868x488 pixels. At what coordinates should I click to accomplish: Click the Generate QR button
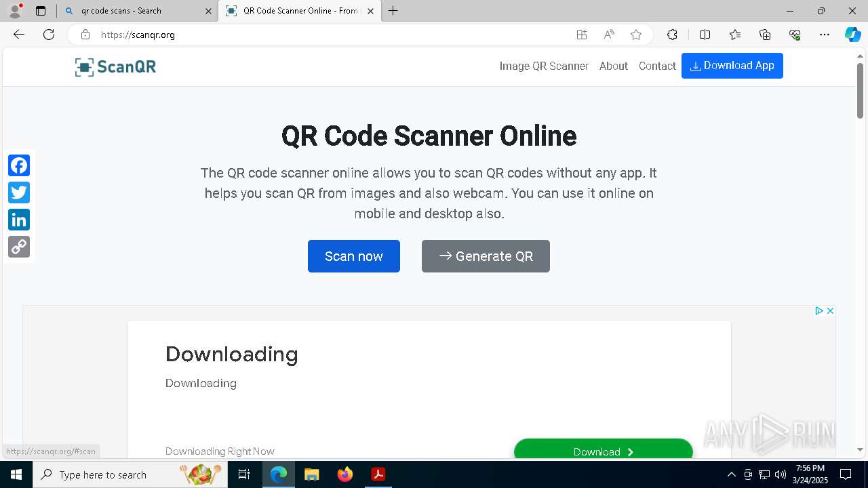(486, 256)
